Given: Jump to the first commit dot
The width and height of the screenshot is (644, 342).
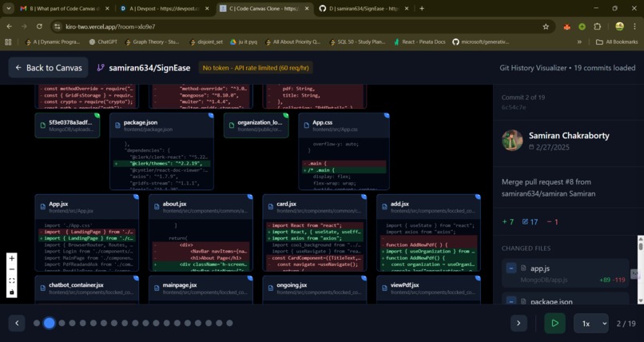Looking at the screenshot, I should pyautogui.click(x=37, y=323).
